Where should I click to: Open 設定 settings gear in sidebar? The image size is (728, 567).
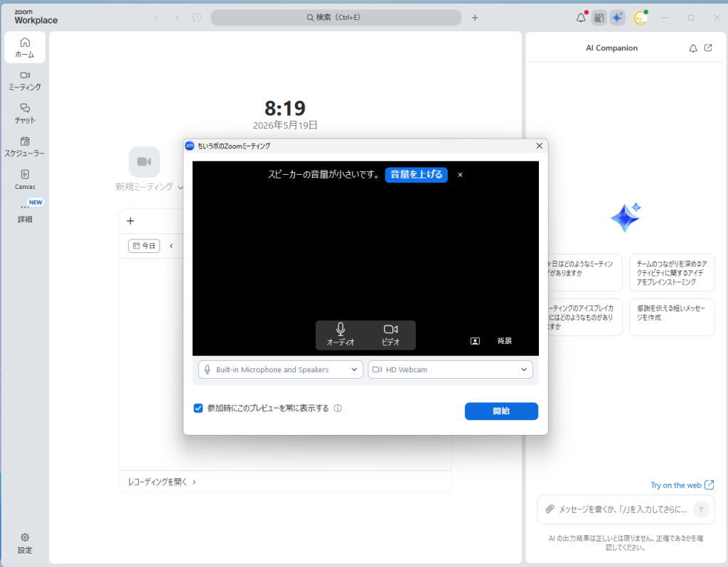[x=25, y=543]
